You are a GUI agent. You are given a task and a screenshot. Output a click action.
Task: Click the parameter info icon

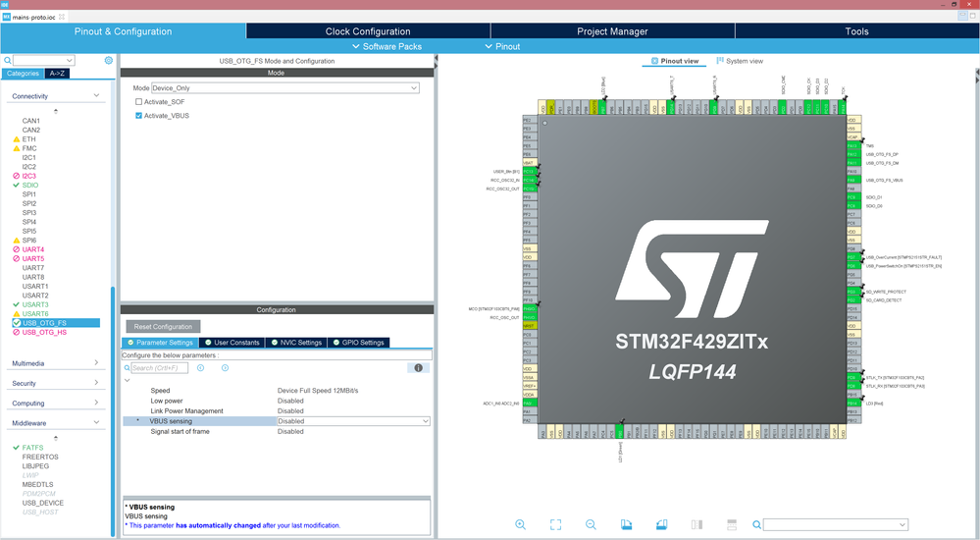(x=418, y=368)
